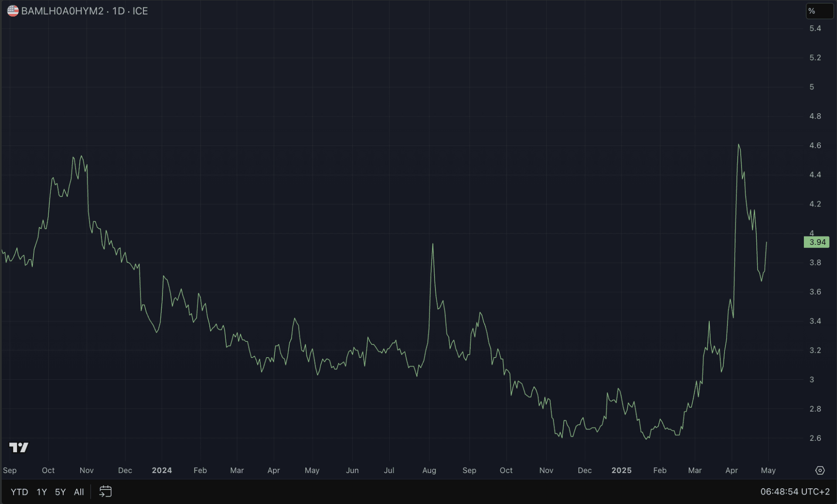Select the 1Y time range
The image size is (837, 504).
[x=41, y=492]
